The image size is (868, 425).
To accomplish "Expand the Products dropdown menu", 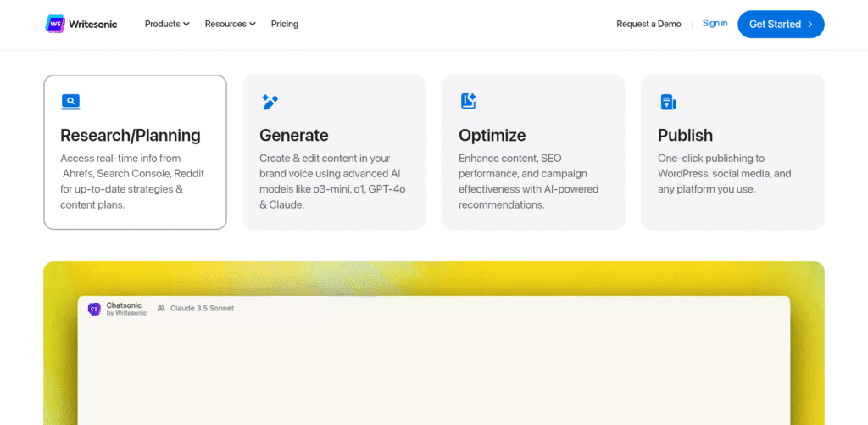I will [x=167, y=24].
